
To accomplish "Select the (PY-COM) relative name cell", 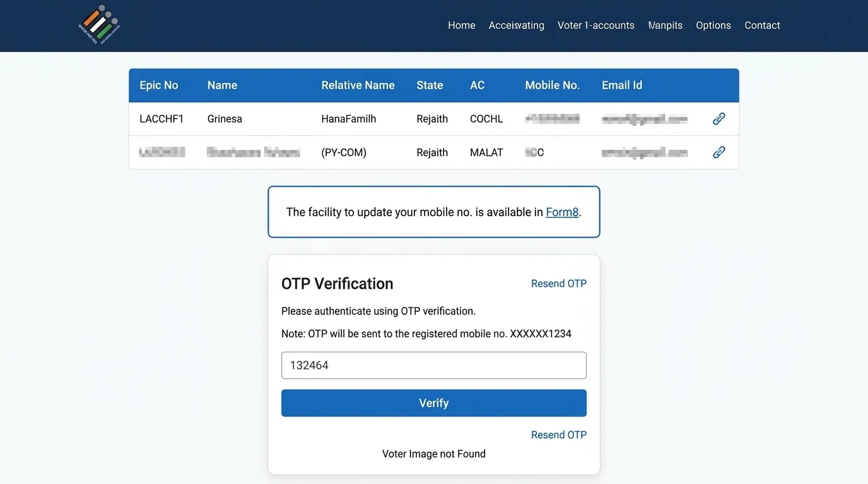I will (344, 153).
